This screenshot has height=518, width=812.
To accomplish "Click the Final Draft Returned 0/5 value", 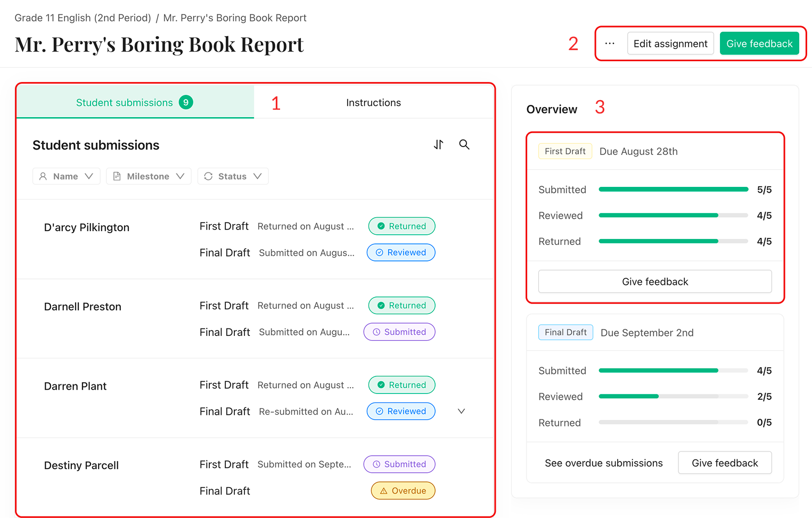I will 764,423.
